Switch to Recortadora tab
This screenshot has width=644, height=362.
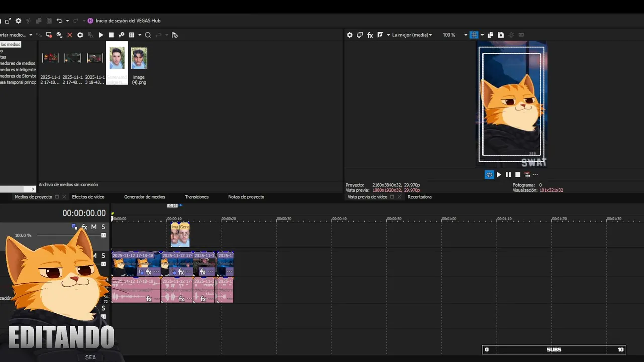click(x=420, y=197)
